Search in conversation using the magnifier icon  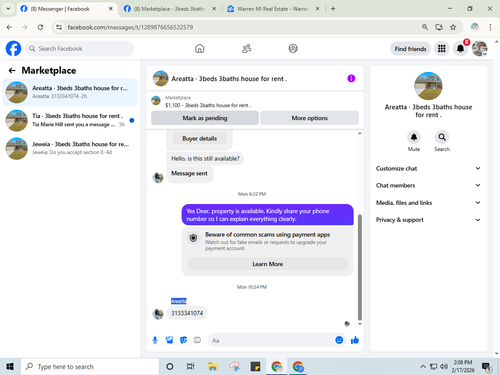click(442, 137)
